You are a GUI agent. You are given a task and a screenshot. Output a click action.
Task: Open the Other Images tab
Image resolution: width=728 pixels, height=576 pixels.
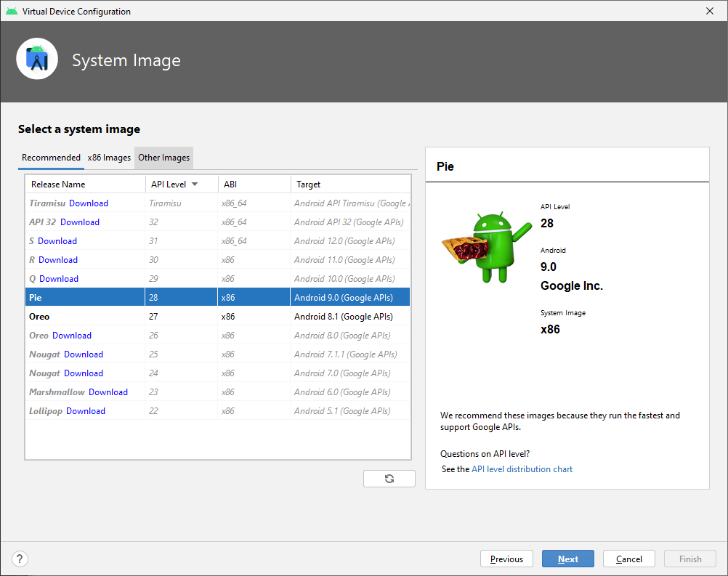[x=163, y=158]
